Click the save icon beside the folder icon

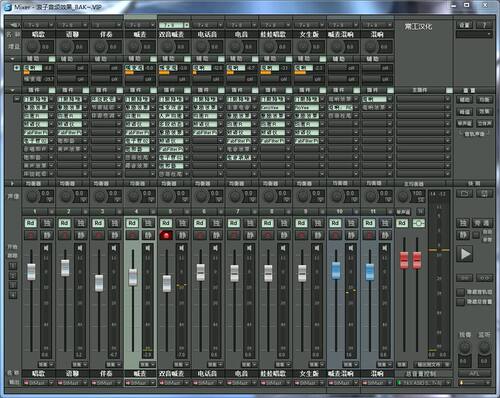484,193
